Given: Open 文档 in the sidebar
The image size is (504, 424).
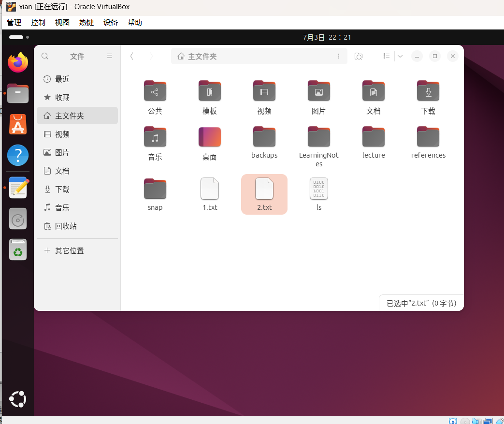Looking at the screenshot, I should [77, 171].
